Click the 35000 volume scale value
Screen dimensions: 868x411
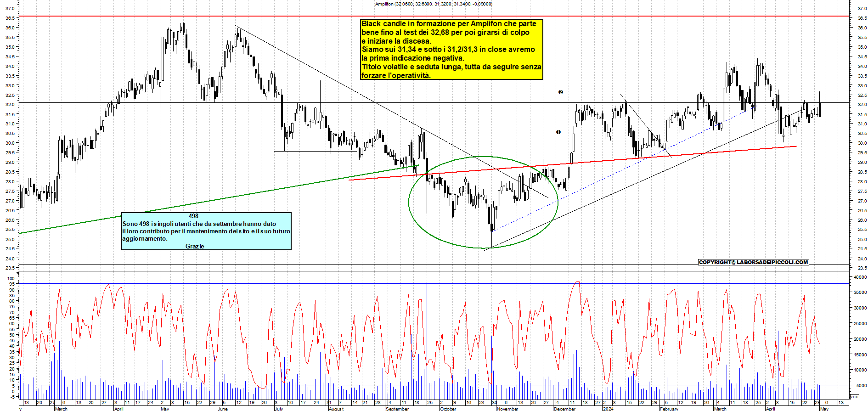click(860, 293)
